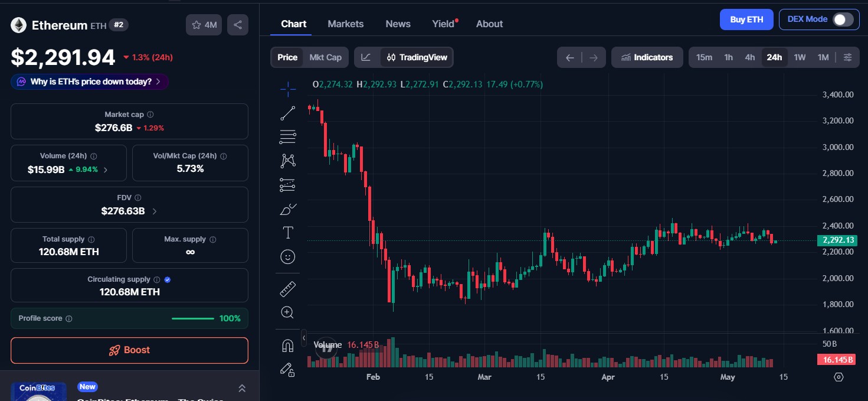Click the current price label 2,292.13
Image resolution: width=868 pixels, height=401 pixels.
837,240
